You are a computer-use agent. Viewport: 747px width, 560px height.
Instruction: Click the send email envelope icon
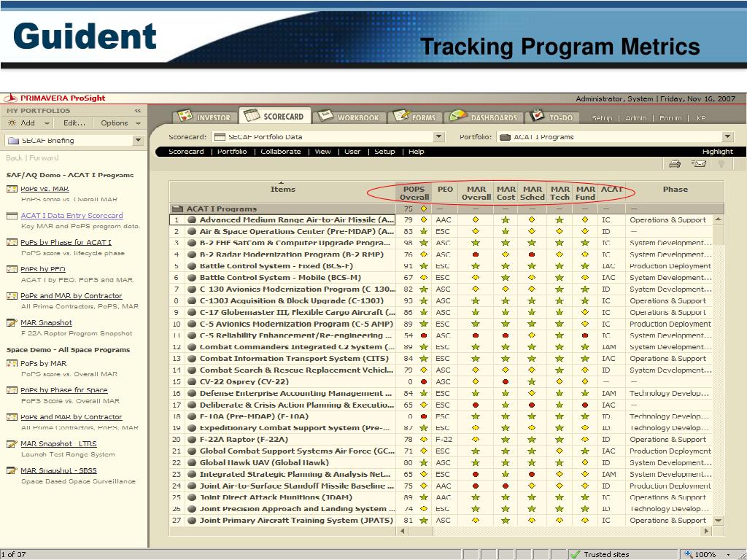click(699, 164)
